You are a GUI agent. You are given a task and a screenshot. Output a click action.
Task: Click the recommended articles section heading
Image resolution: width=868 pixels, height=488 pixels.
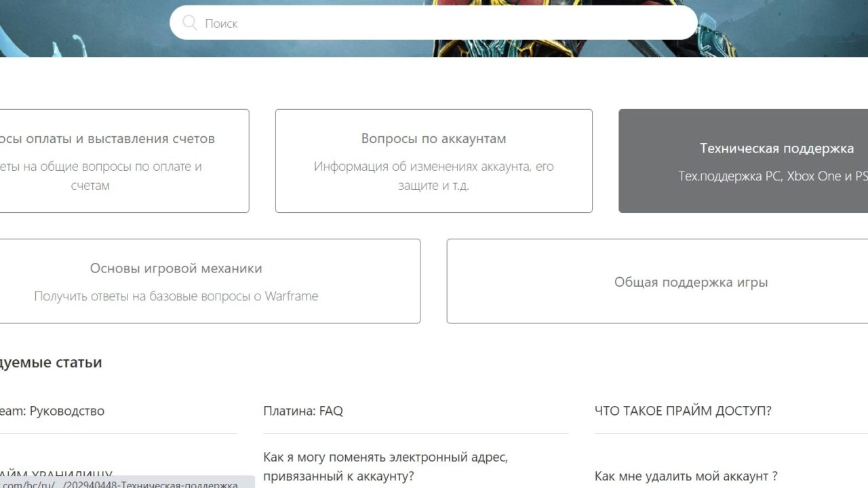[51, 363]
